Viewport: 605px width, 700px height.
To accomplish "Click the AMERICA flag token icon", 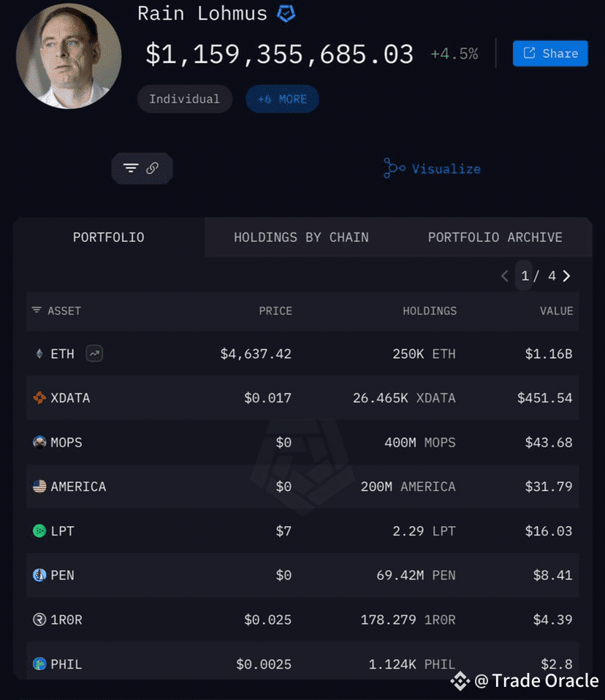I will pyautogui.click(x=39, y=486).
